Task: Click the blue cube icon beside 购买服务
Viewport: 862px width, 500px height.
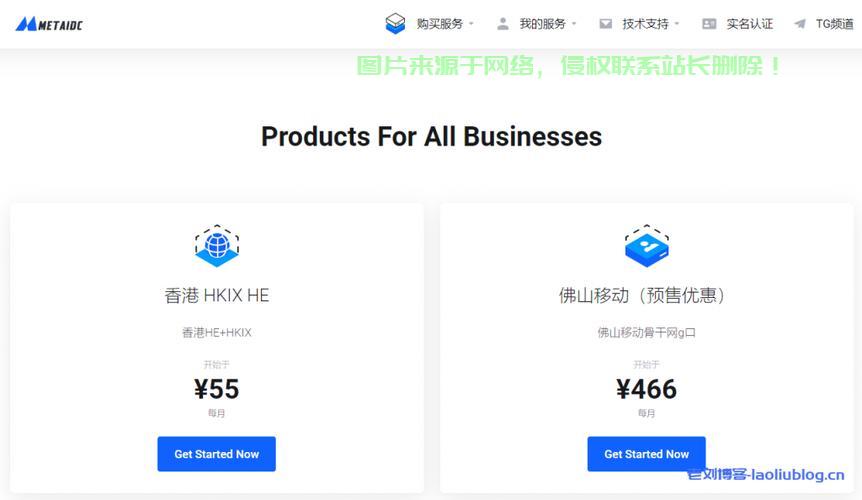Action: pos(395,24)
